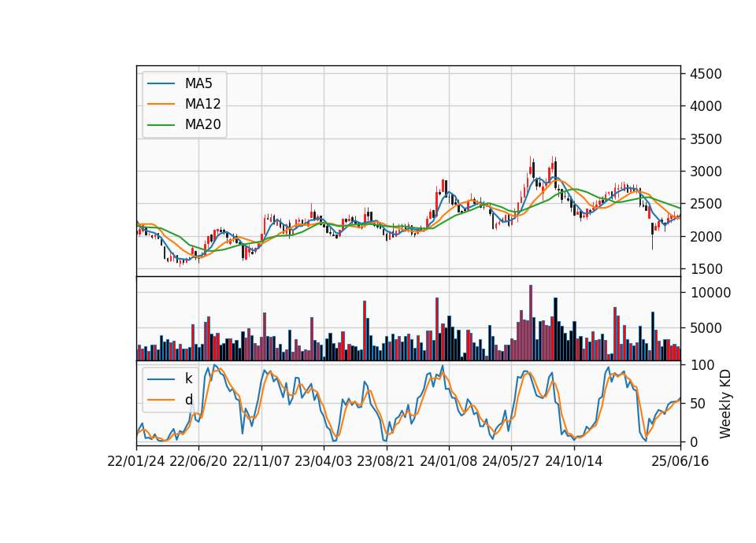Viewport: 756px width, 543px height.
Task: Click the Weekly KD axis title
Action: (725, 404)
